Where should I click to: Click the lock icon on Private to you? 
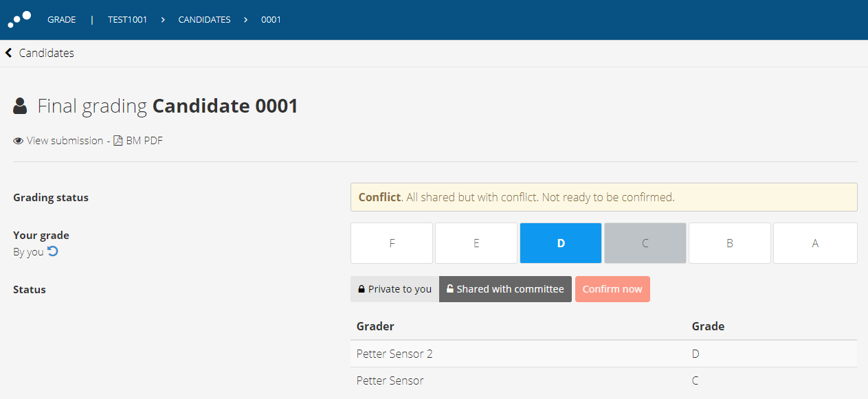click(x=361, y=289)
